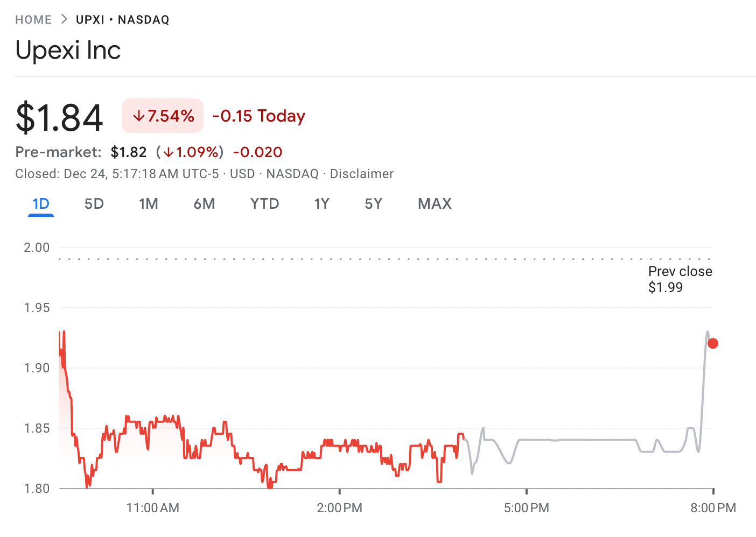756x537 pixels.
Task: Click the red down arrow beside 7.54%
Action: (x=140, y=115)
